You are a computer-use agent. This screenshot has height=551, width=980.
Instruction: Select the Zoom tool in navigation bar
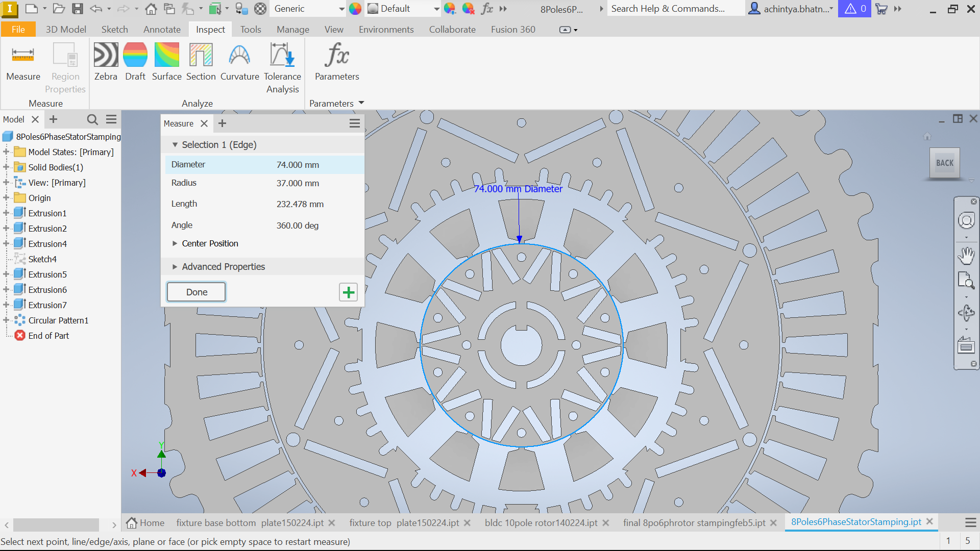[x=966, y=280]
